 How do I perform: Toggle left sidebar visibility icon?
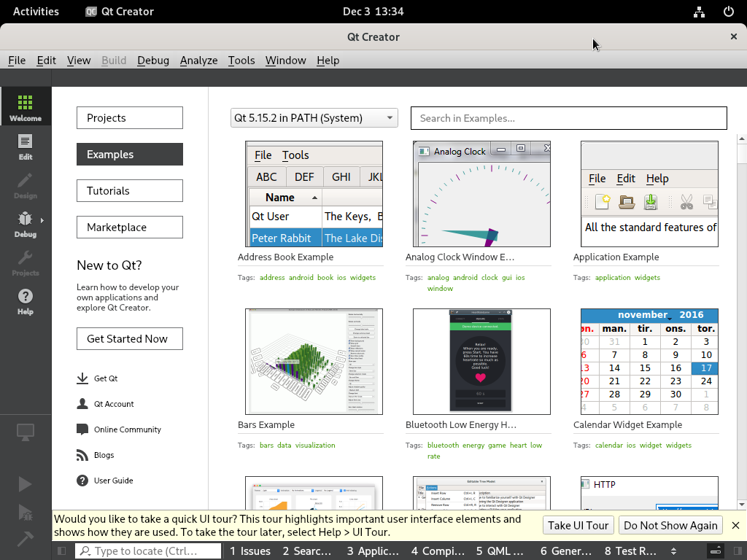click(62, 551)
